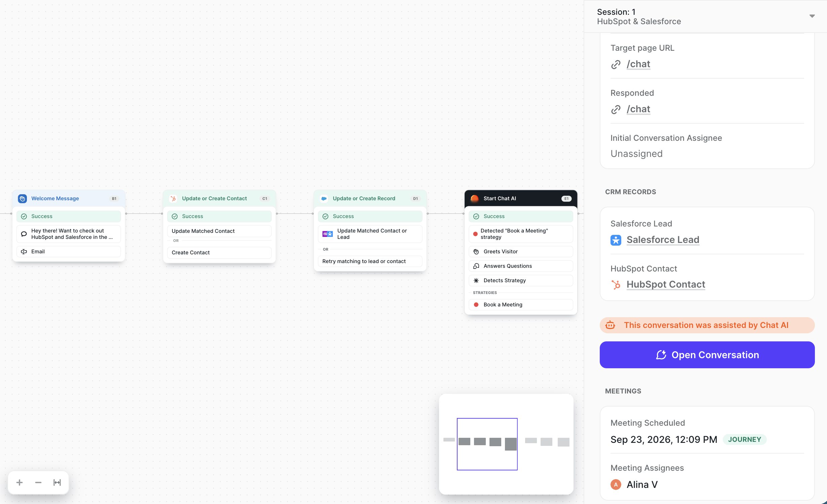This screenshot has width=827, height=504.
Task: Click the Email input icon in Welcome Message
Action: pos(24,252)
